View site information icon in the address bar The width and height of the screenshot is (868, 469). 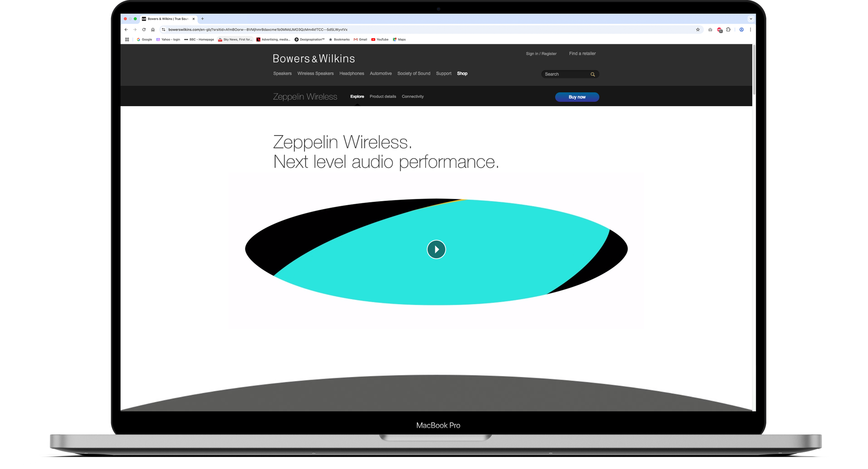tap(164, 30)
